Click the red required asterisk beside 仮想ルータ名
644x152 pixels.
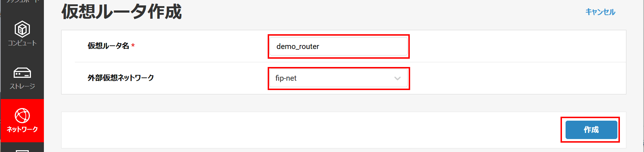pyautogui.click(x=133, y=46)
